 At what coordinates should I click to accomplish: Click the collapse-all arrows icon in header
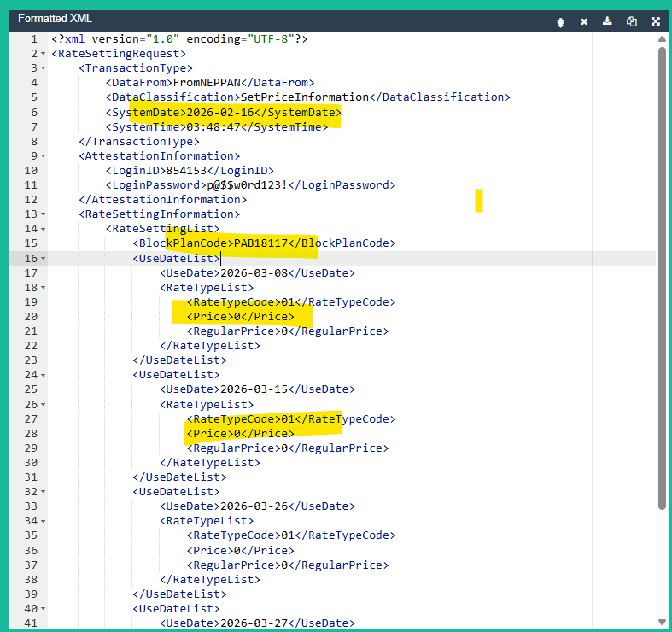pos(560,21)
